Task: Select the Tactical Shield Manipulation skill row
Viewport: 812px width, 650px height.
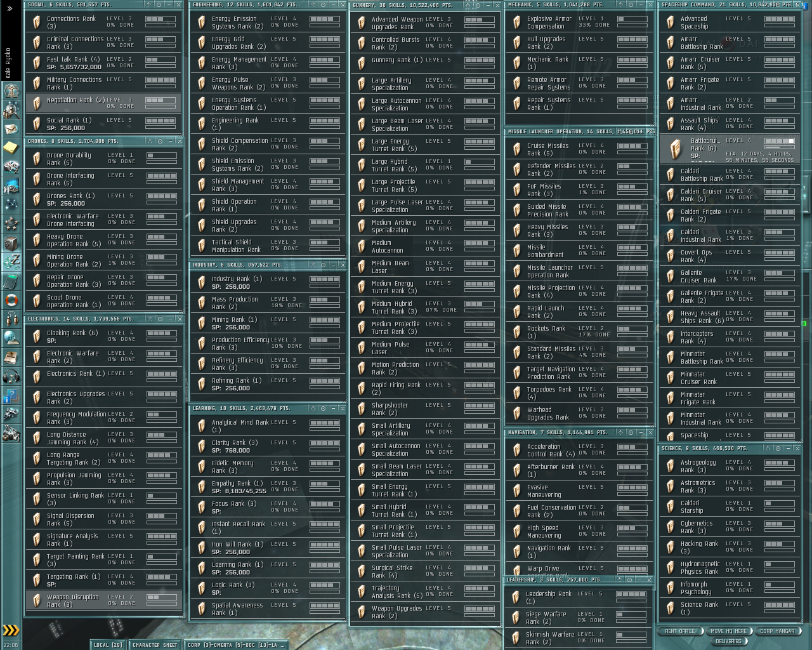Action: pos(268,246)
